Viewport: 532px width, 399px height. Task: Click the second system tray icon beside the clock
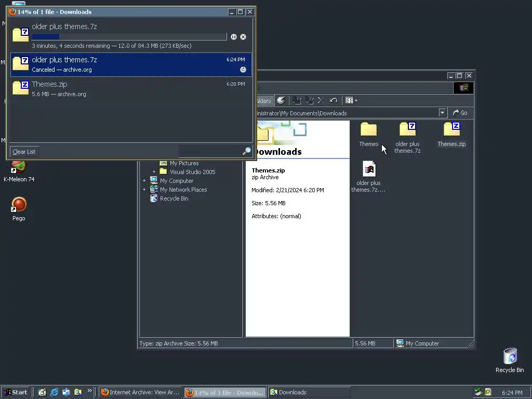tap(487, 392)
